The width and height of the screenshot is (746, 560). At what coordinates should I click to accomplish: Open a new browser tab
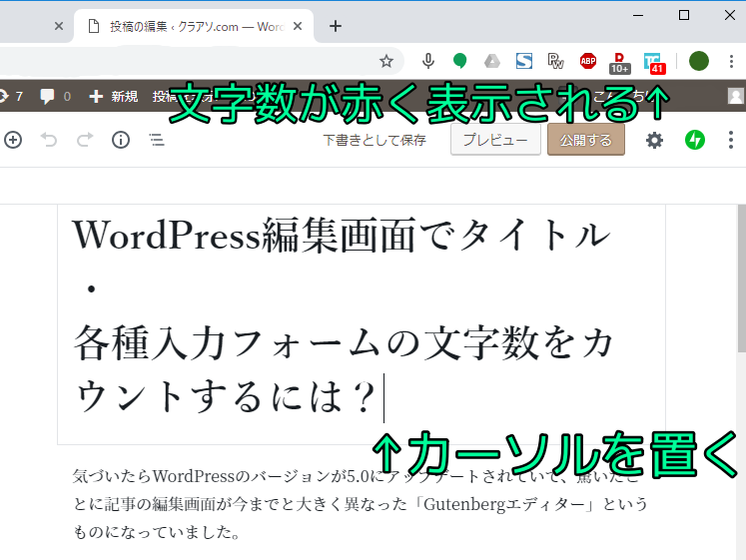336,26
